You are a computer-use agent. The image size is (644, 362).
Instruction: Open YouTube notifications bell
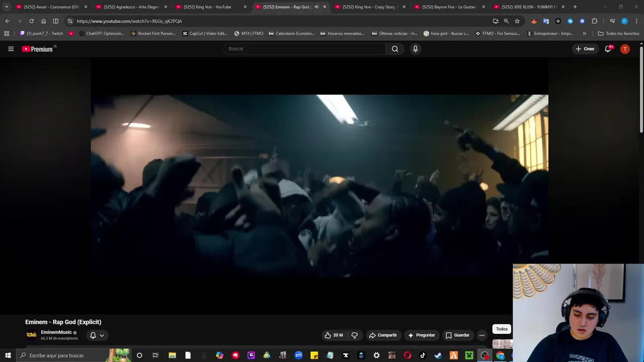click(608, 49)
